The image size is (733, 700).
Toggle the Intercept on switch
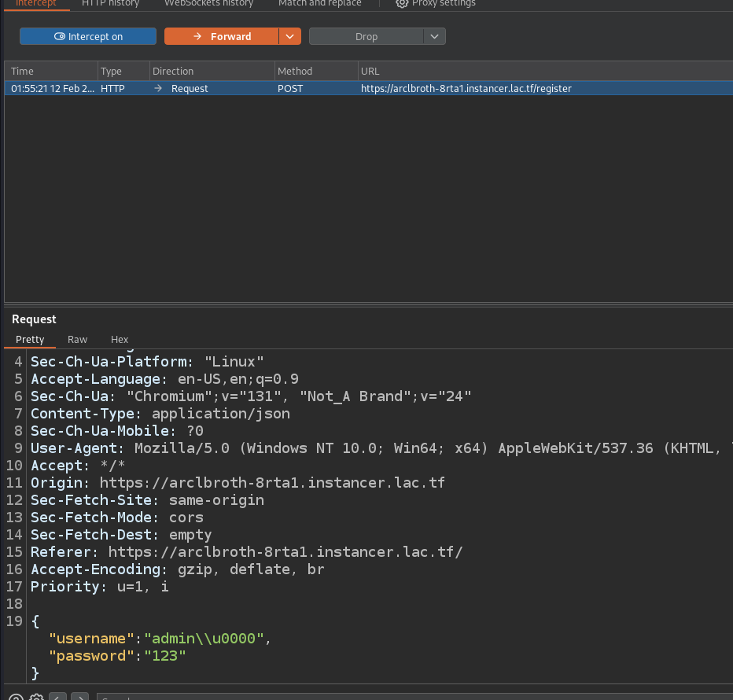(x=88, y=36)
